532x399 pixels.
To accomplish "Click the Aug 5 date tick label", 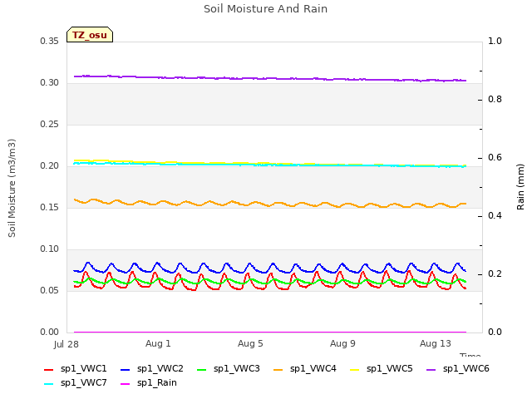I will 250,343.
